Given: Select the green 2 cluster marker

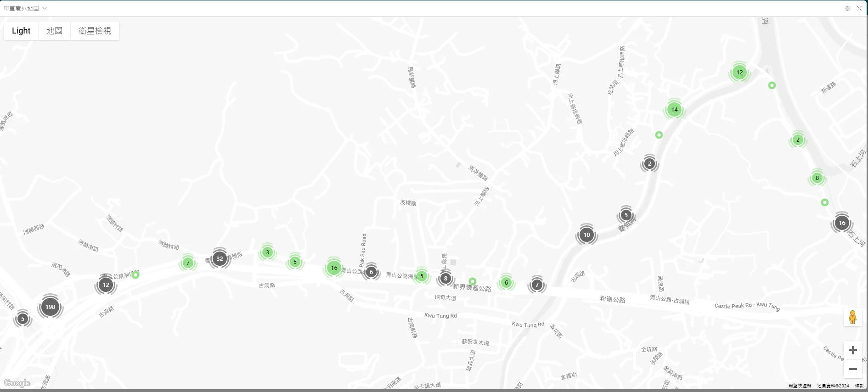Looking at the screenshot, I should tap(798, 140).
